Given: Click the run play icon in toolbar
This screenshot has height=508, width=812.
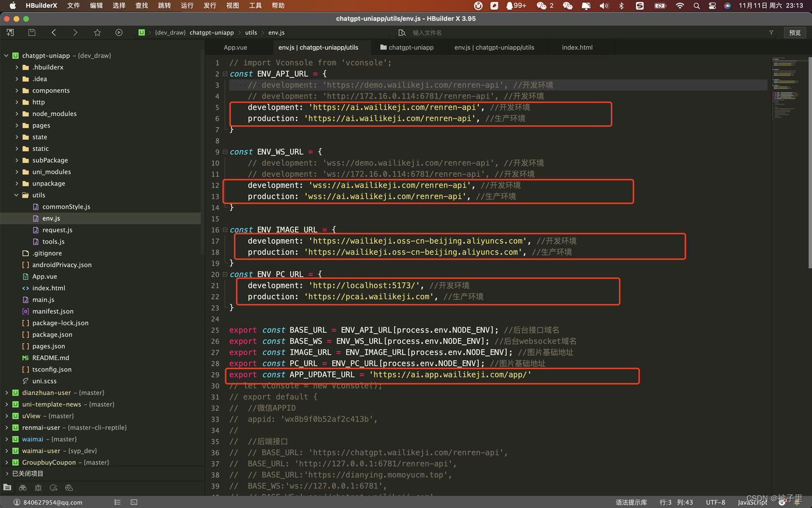Looking at the screenshot, I should tap(119, 33).
